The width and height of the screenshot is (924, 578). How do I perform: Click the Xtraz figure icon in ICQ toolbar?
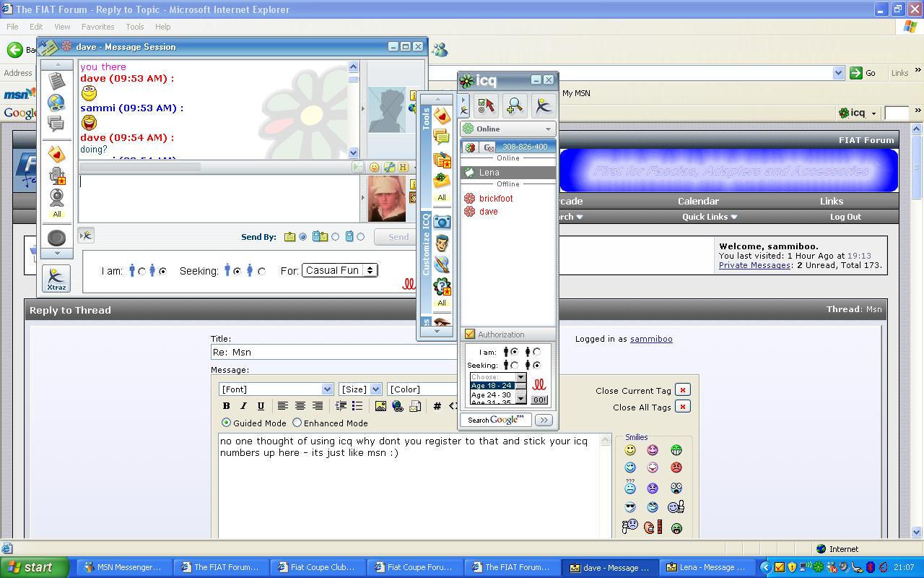[543, 105]
